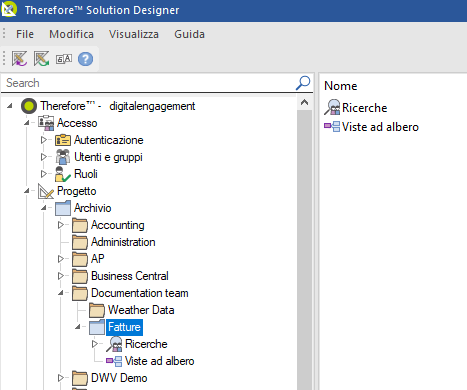
Task: Click the Accesso node icon
Action: (46, 123)
